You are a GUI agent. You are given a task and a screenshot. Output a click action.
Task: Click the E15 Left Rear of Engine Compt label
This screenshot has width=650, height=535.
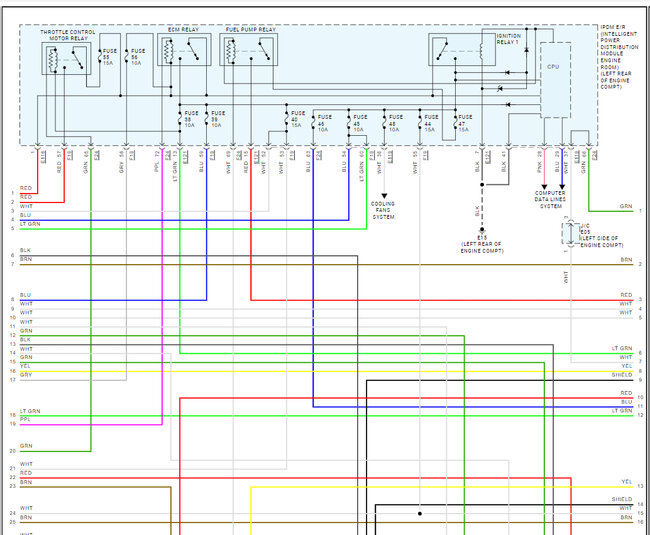click(482, 245)
